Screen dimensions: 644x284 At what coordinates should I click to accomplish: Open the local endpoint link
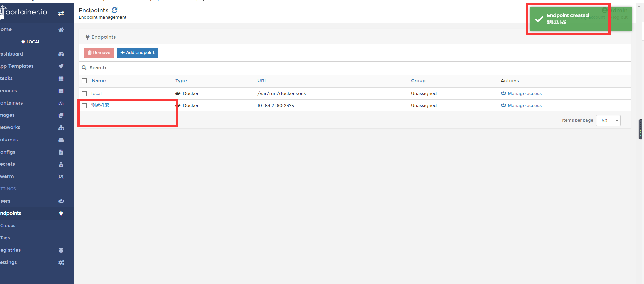tap(96, 93)
